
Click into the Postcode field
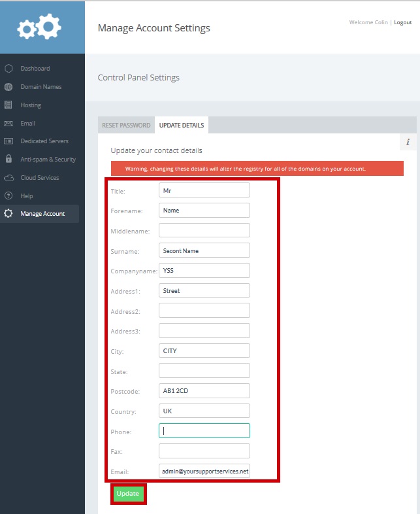[204, 391]
